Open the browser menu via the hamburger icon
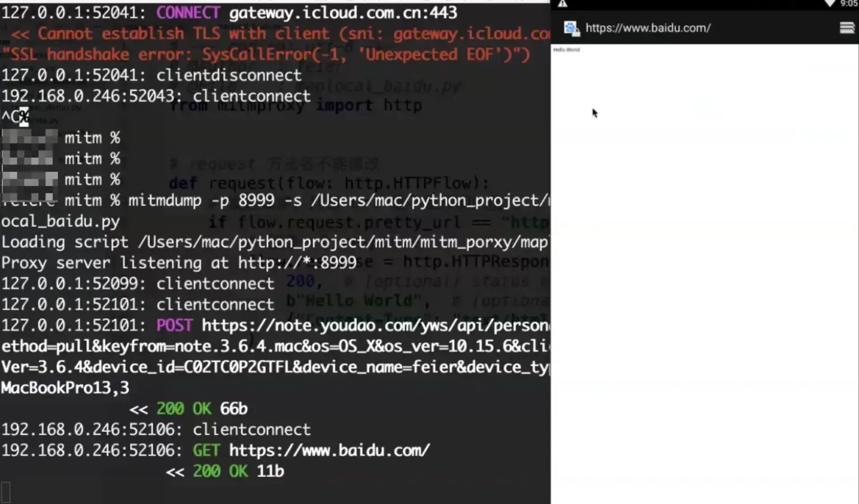 [x=847, y=27]
